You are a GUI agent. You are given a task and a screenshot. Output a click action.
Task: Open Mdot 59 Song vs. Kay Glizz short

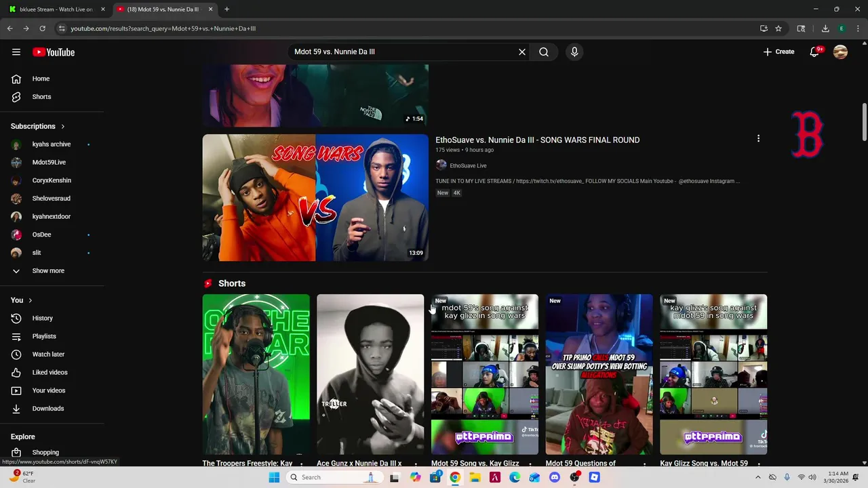tap(485, 374)
